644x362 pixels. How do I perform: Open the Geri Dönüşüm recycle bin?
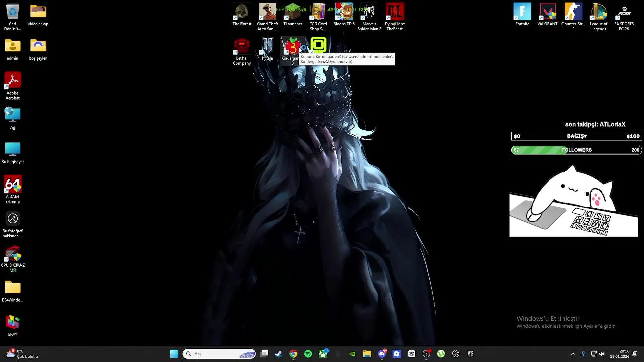click(12, 17)
